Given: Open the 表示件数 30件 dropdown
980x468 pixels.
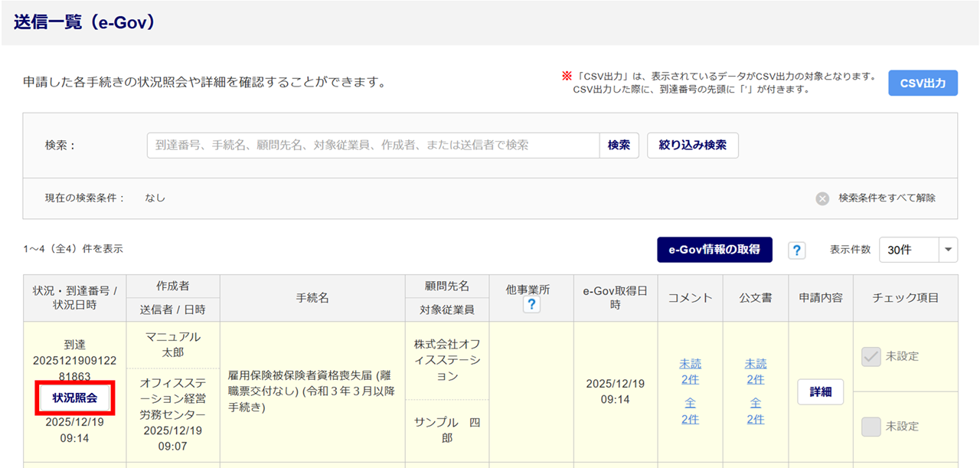Looking at the screenshot, I should click(x=918, y=250).
